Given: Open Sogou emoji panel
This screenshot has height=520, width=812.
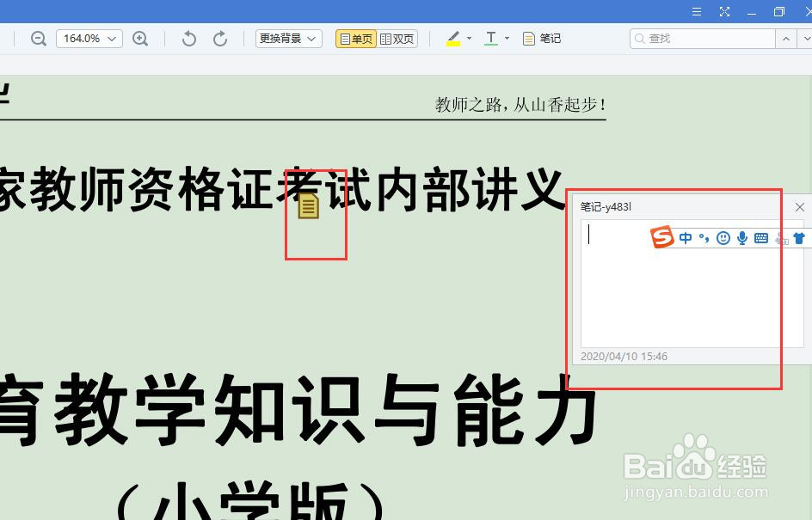Looking at the screenshot, I should pyautogui.click(x=723, y=238).
